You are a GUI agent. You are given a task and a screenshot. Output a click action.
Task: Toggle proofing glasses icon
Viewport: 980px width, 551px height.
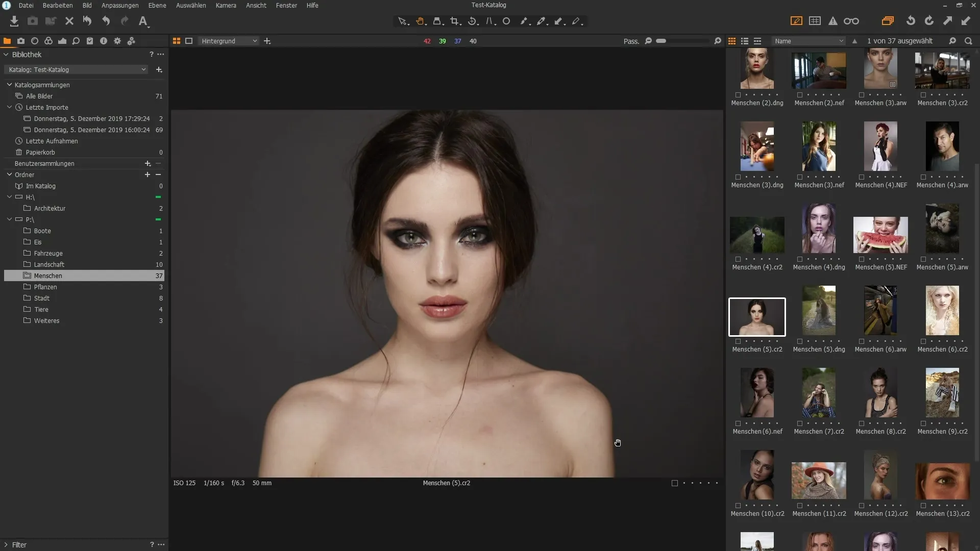coord(851,21)
